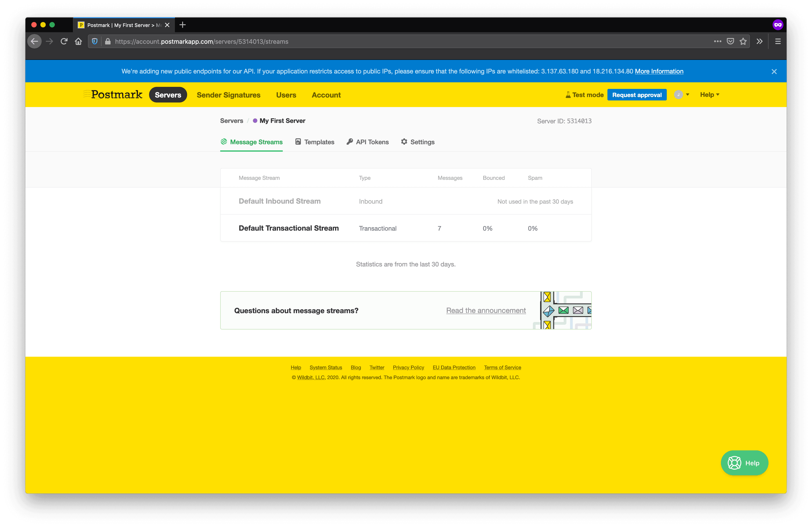Open the Firefox hamburger menu

point(778,41)
